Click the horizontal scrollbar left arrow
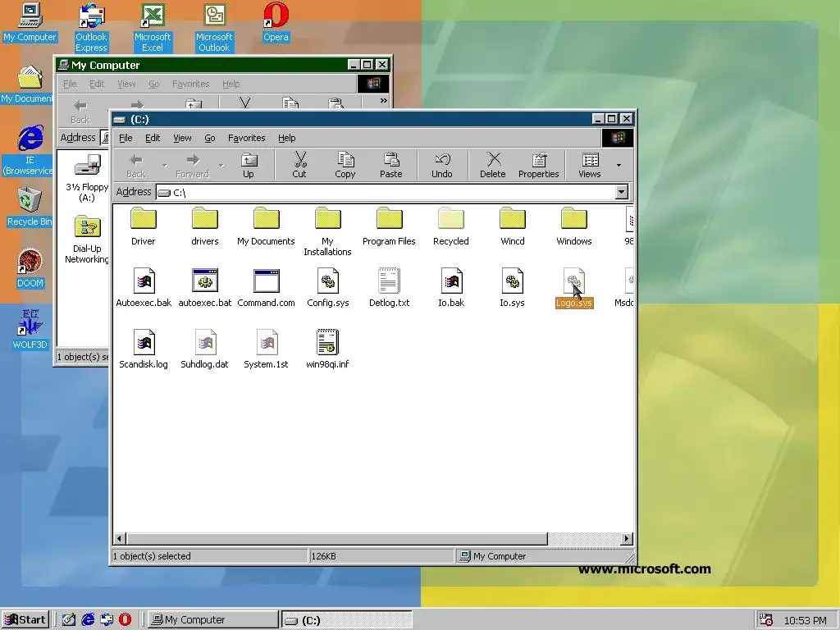The image size is (840, 630). 120,538
